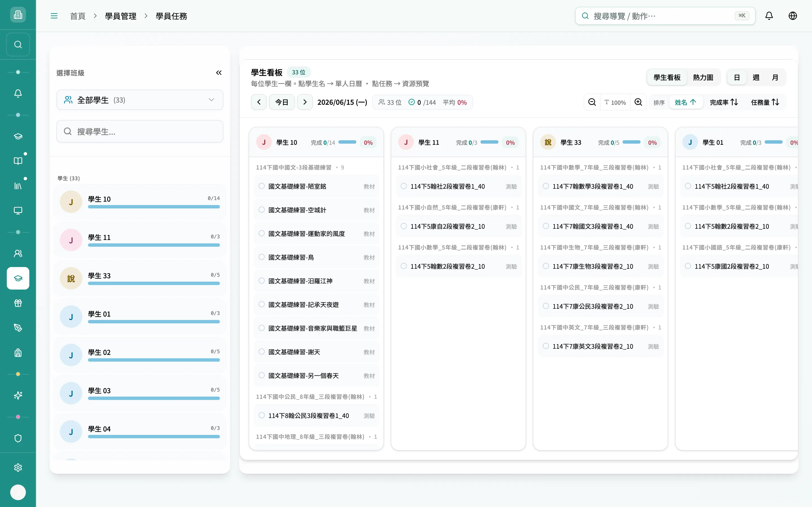This screenshot has width=812, height=507.
Task: Sort by 完成率
Action: (724, 102)
